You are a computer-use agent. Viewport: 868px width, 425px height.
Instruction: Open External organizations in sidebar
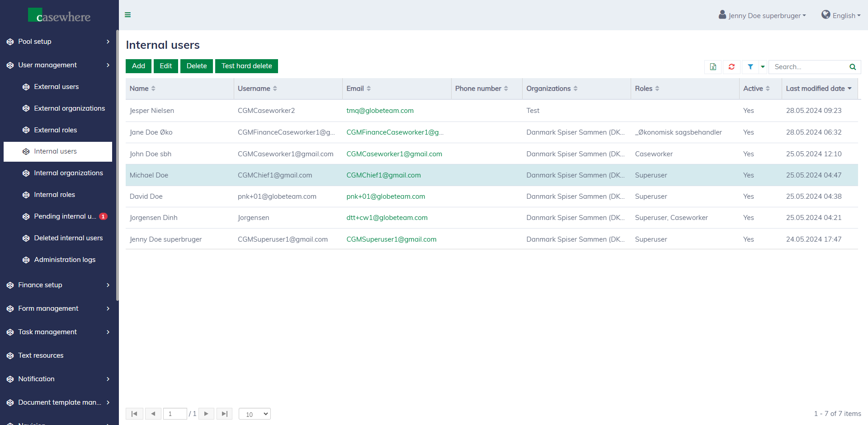[69, 108]
